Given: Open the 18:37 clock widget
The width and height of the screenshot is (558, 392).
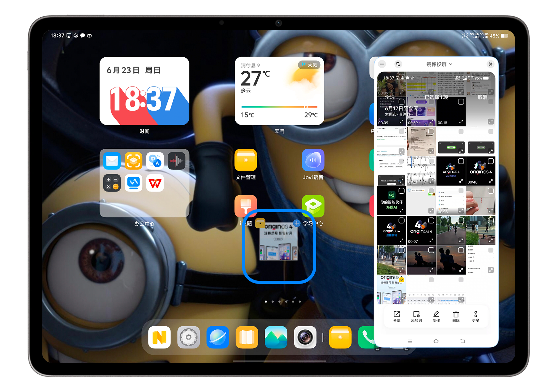Looking at the screenshot, I should [144, 91].
